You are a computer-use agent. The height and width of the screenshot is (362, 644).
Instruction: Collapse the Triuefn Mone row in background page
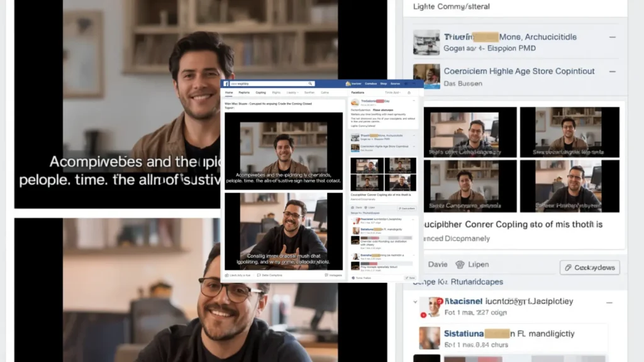pyautogui.click(x=613, y=37)
